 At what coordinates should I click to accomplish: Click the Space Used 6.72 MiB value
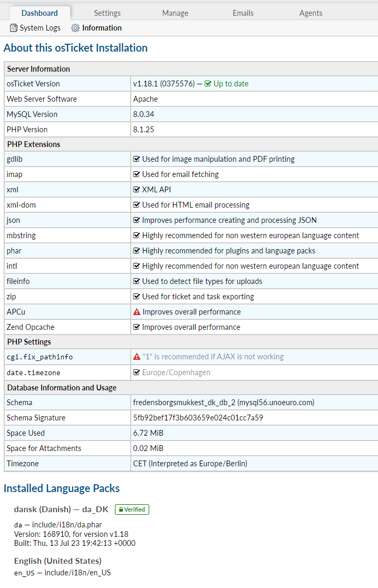tap(148, 433)
